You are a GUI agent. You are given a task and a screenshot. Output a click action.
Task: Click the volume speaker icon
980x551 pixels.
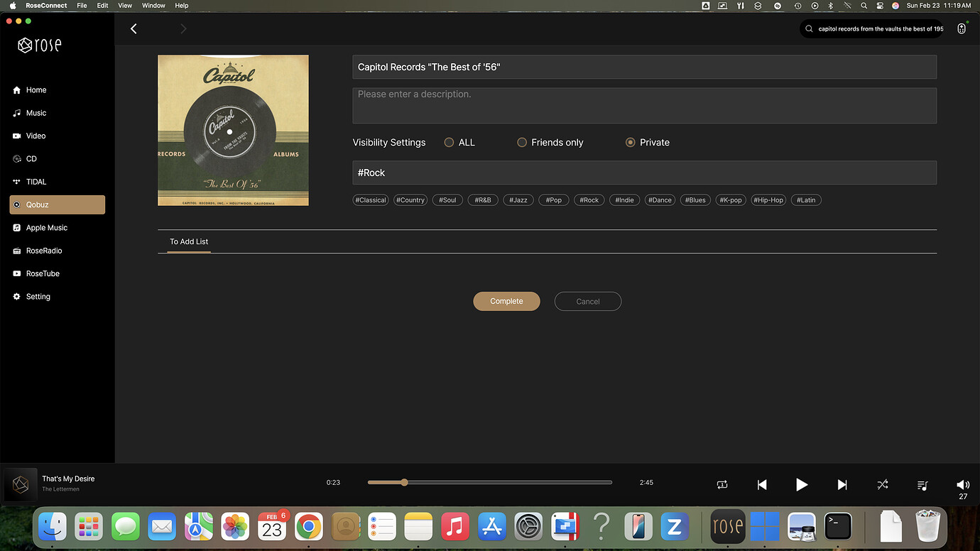[x=963, y=485]
